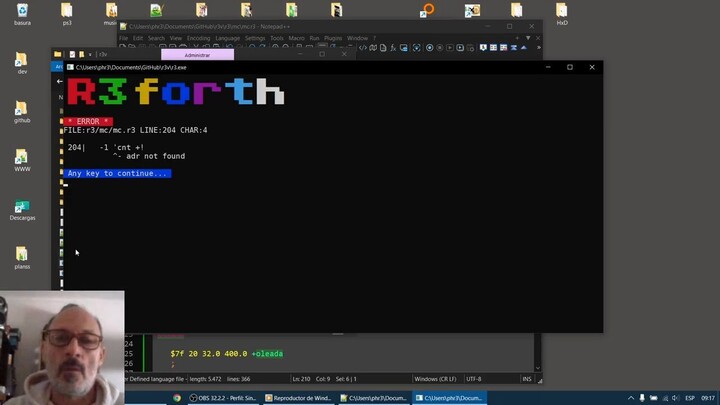
Task: Open the Macro menu in Notepad++
Action: point(296,38)
